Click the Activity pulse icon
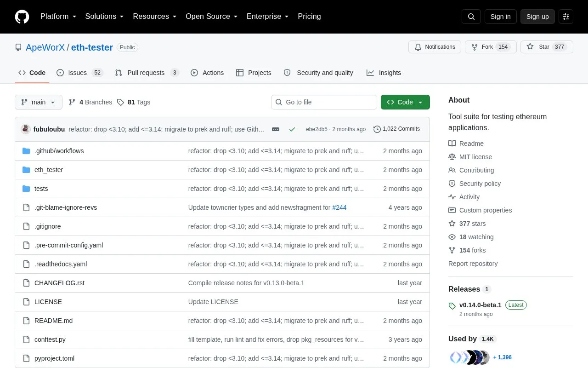 (x=452, y=197)
